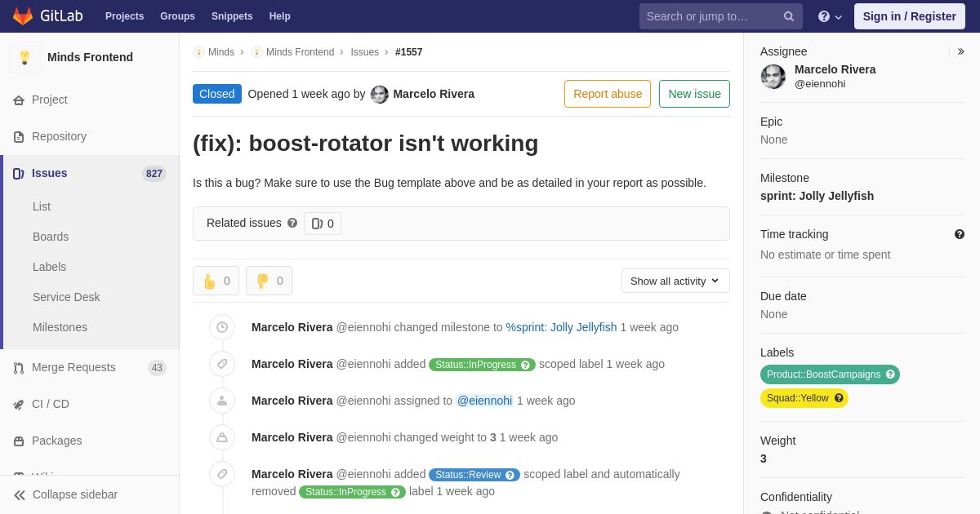The image size is (980, 514).
Task: Open the Show all activity dropdown
Action: (675, 281)
